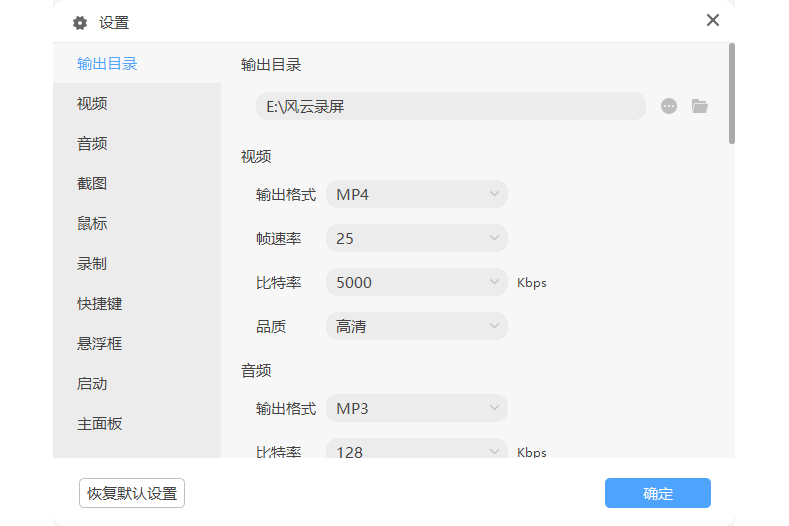Viewport: 789px width, 526px height.
Task: Open the 悬浮框 settings tab
Action: [x=100, y=343]
